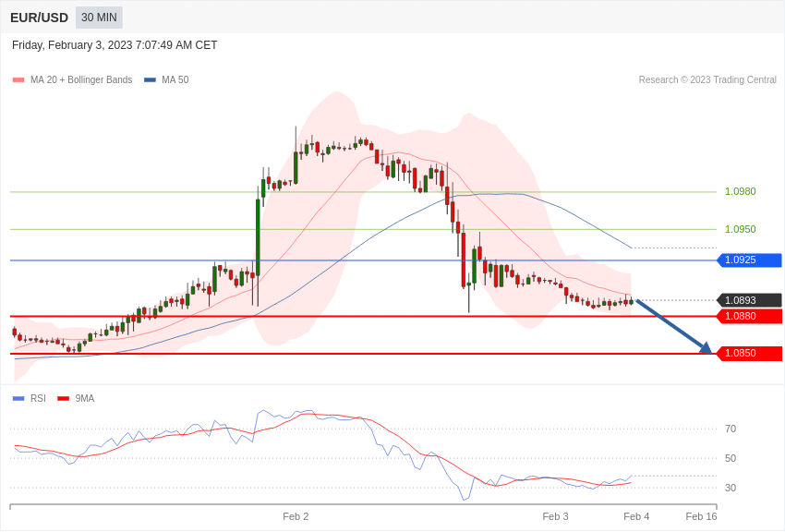785x532 pixels.
Task: Click the 1.0980 resistance level label
Action: tap(741, 192)
